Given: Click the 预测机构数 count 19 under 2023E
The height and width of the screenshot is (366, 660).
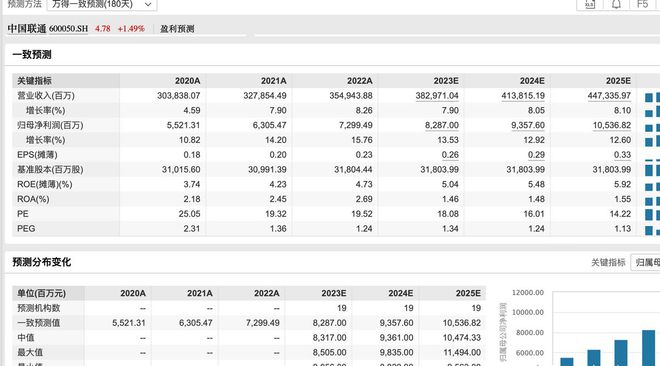Looking at the screenshot, I should 341,308.
